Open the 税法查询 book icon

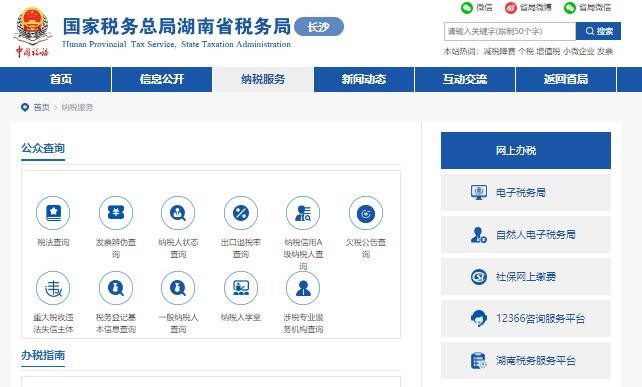pos(53,213)
